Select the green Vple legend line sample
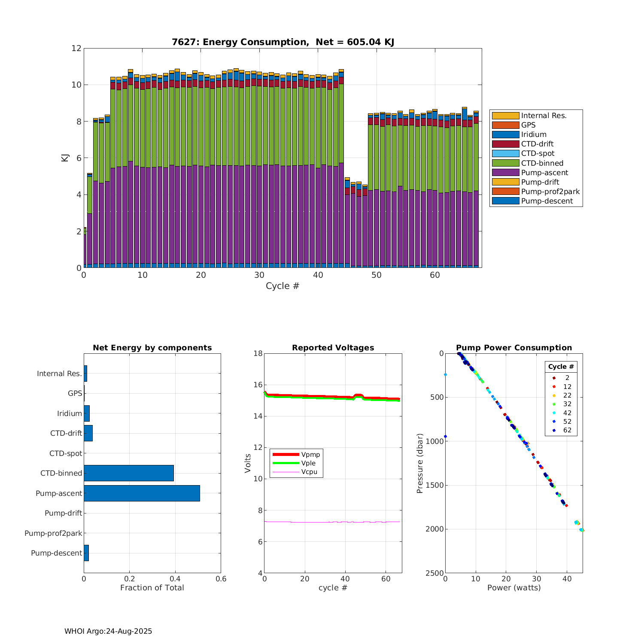This screenshot has width=644, height=644. click(286, 463)
